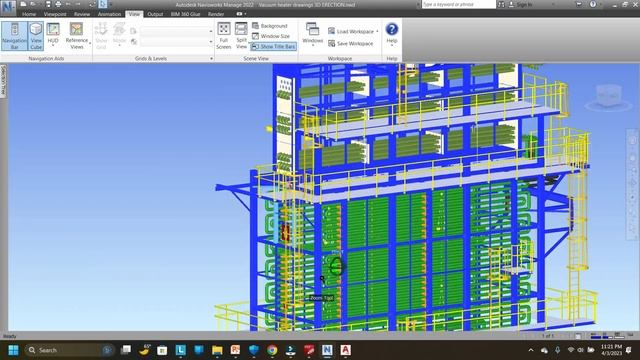The width and height of the screenshot is (640, 360).
Task: Switch to the Review ribbon tab
Action: 82,14
